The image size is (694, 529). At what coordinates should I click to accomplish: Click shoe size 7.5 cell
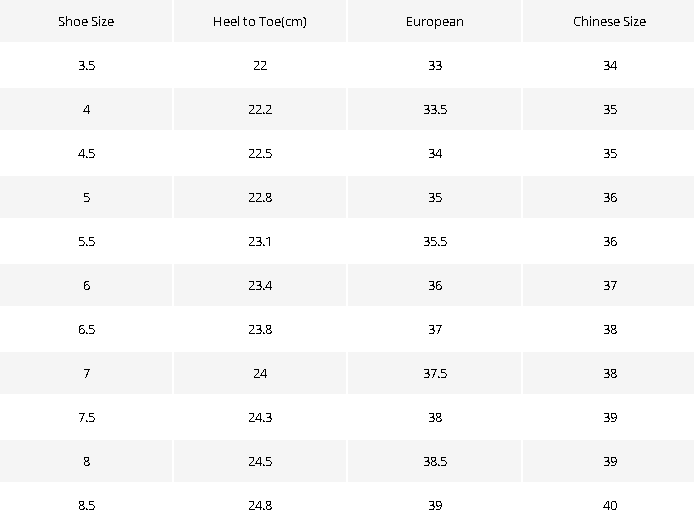(x=86, y=417)
